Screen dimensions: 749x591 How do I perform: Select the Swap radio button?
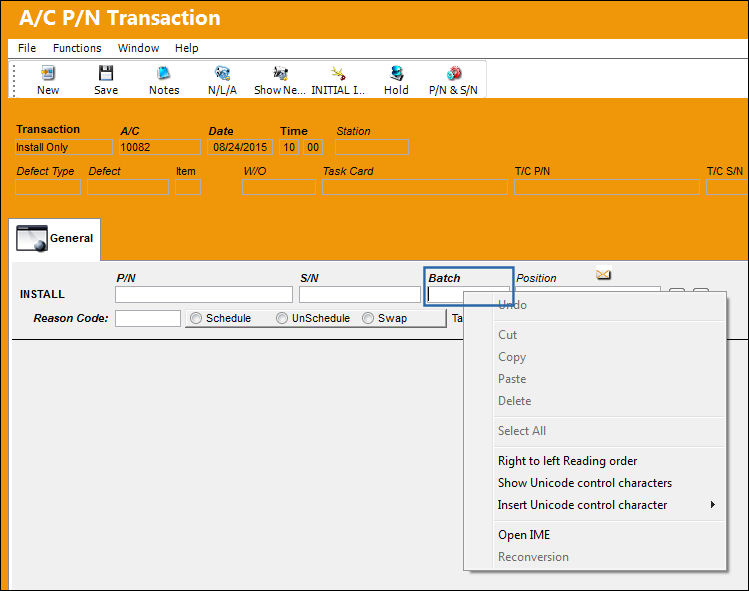(x=368, y=318)
